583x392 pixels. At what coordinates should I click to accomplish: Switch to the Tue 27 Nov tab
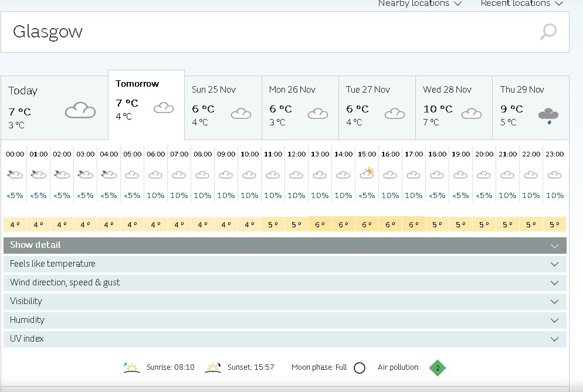[377, 108]
